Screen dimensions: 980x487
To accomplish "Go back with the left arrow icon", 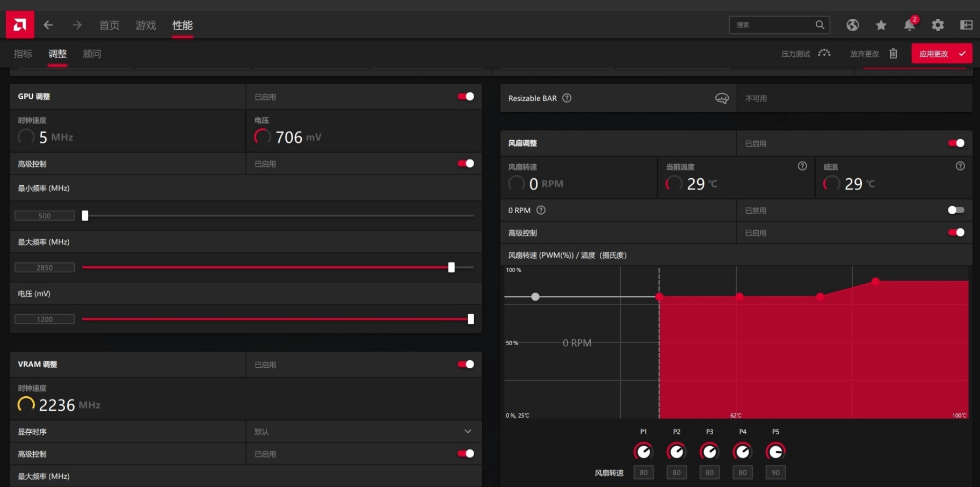I will pyautogui.click(x=48, y=25).
